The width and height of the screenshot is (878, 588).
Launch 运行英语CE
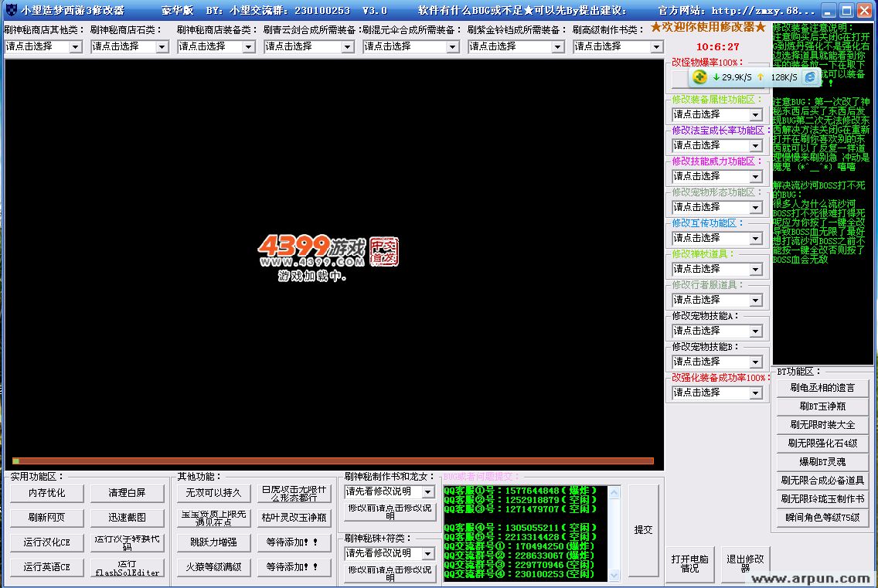pos(47,567)
